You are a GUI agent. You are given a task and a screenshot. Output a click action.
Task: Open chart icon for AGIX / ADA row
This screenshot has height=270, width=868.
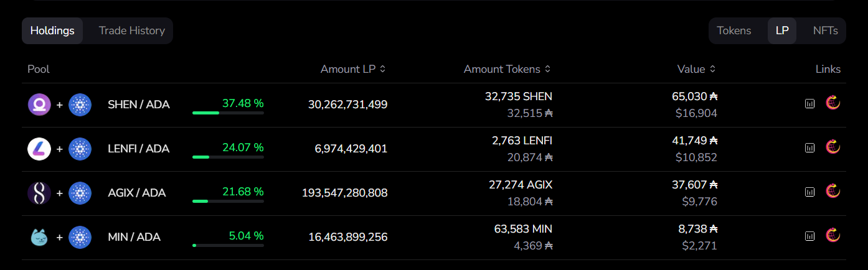point(809,192)
